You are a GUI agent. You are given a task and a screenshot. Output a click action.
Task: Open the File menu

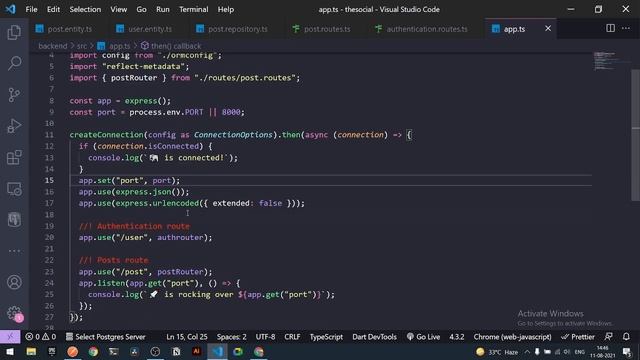pyautogui.click(x=31, y=9)
